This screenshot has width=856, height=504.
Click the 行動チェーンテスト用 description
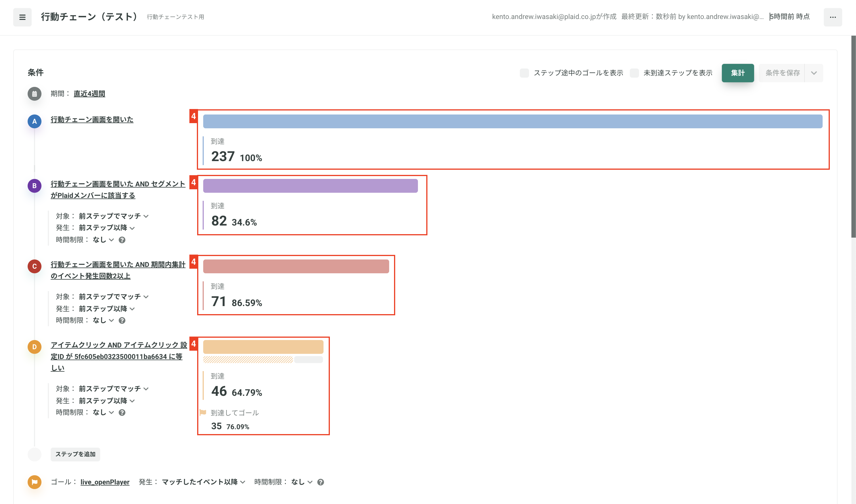point(175,17)
